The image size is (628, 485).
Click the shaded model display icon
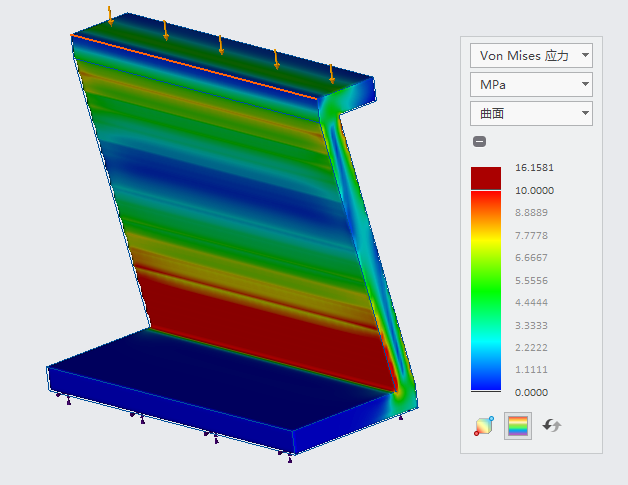click(x=485, y=426)
